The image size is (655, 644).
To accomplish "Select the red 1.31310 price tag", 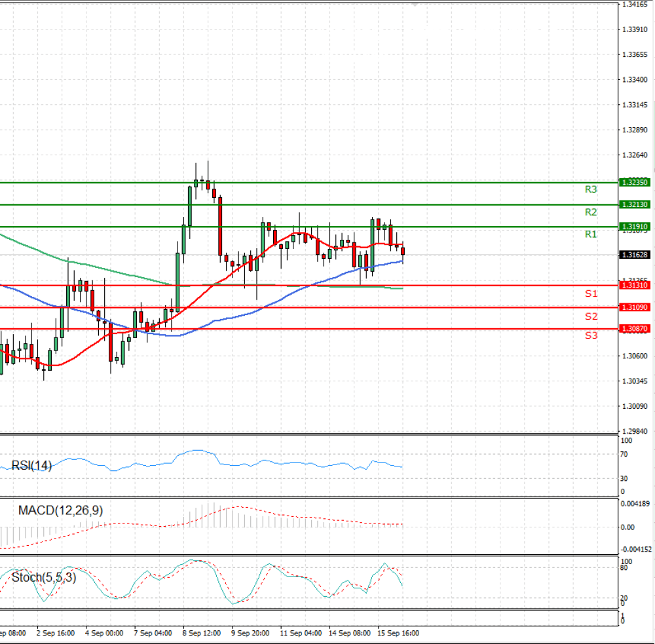I will [635, 285].
